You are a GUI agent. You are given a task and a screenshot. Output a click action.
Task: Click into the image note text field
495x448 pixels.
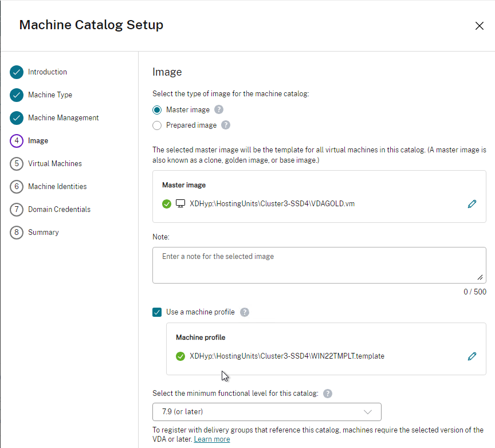(319, 265)
